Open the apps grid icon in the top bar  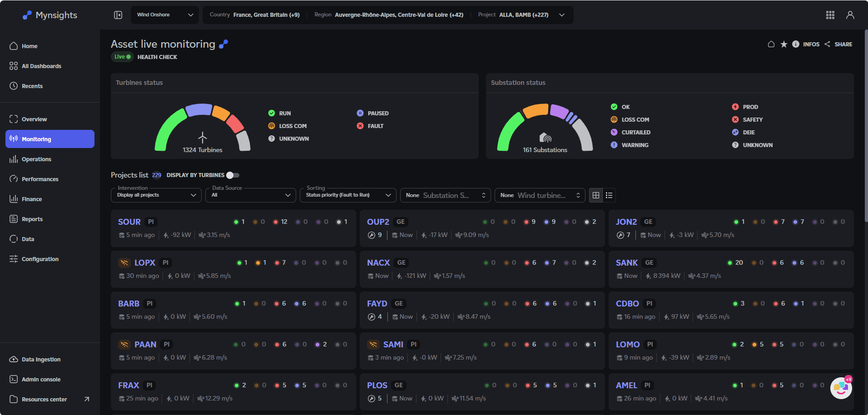(x=830, y=15)
